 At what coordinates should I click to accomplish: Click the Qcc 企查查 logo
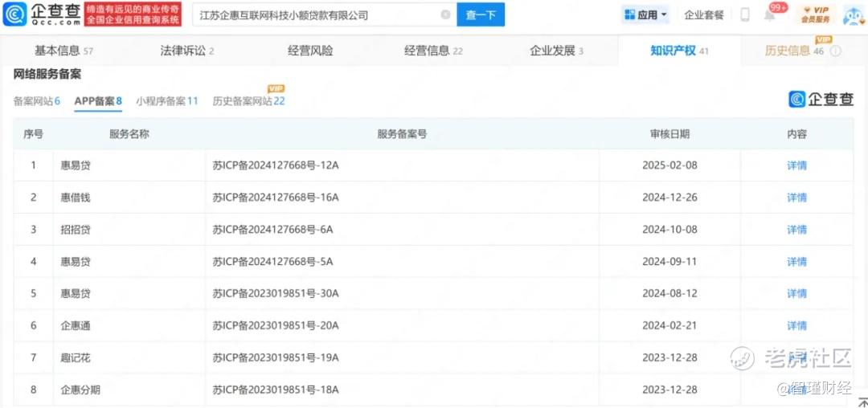pyautogui.click(x=42, y=14)
